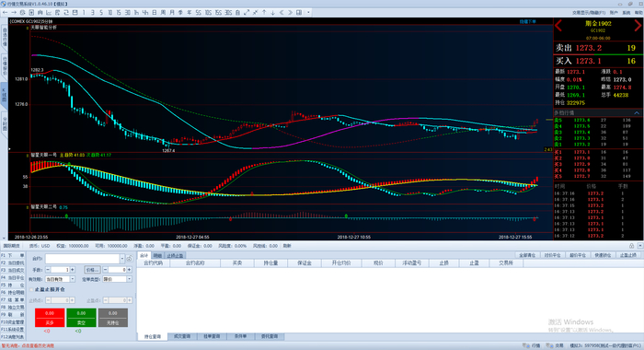Click the 全部清仓 button
Screen dimensions: 644x350
click(x=527, y=255)
